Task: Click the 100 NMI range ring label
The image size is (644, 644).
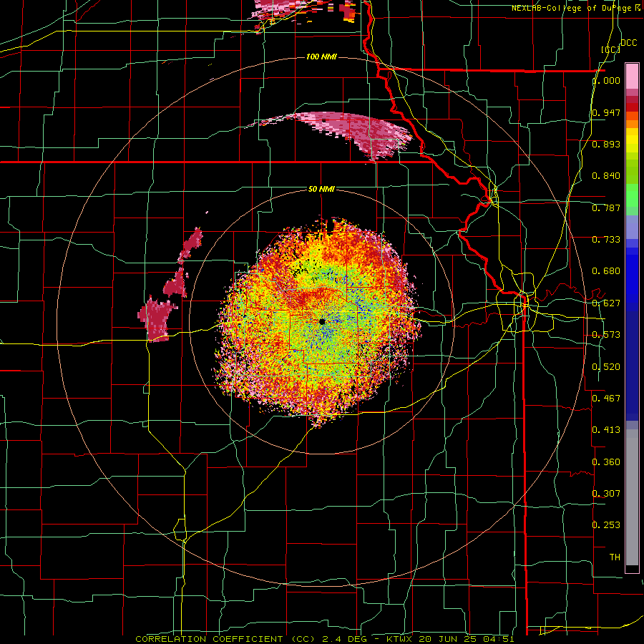Action: pyautogui.click(x=321, y=57)
